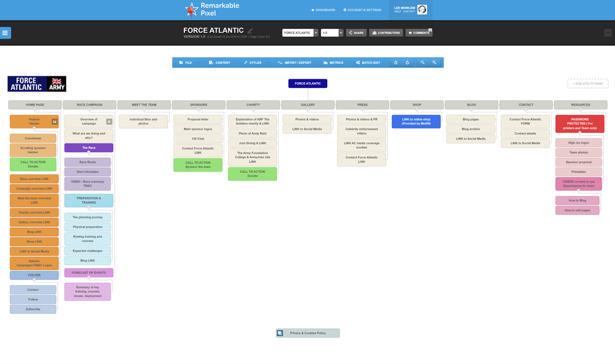Select the Countdown page under Home Page
The height and width of the screenshot is (364, 615).
coord(33,138)
